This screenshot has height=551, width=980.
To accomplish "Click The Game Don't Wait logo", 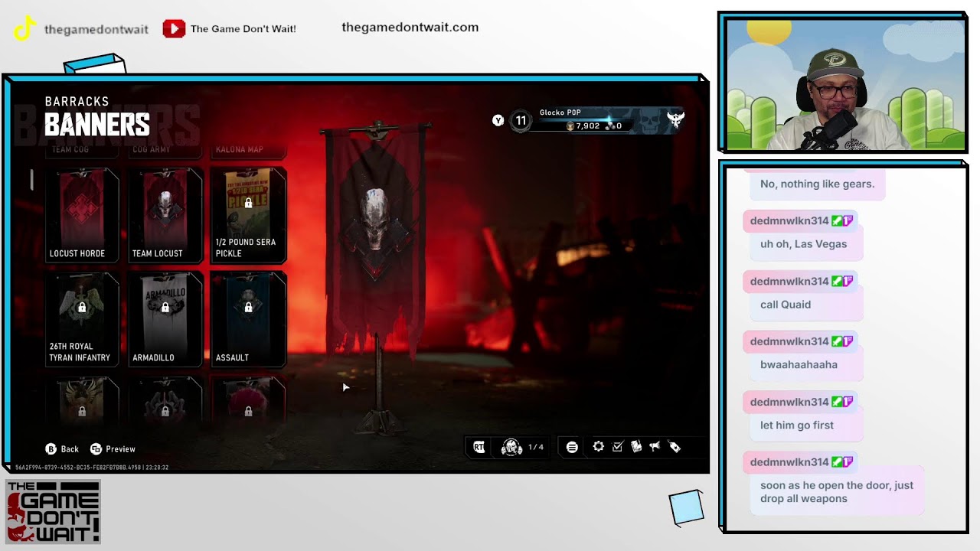I will click(53, 512).
